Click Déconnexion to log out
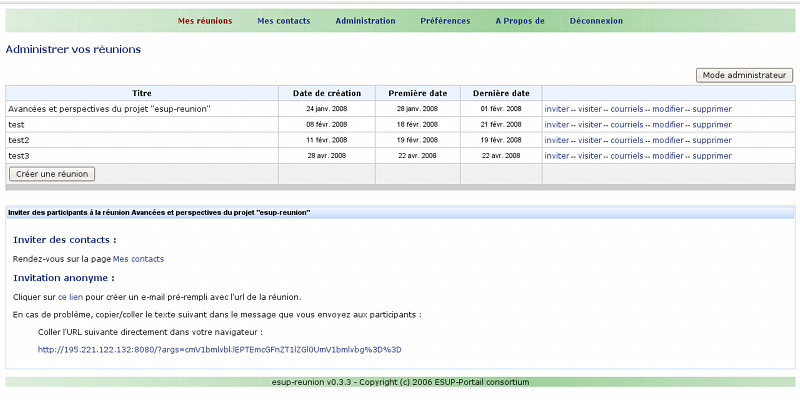 596,21
